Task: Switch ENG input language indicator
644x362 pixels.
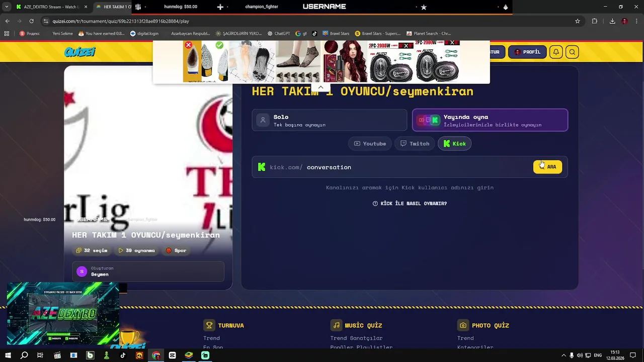Action: click(x=598, y=355)
